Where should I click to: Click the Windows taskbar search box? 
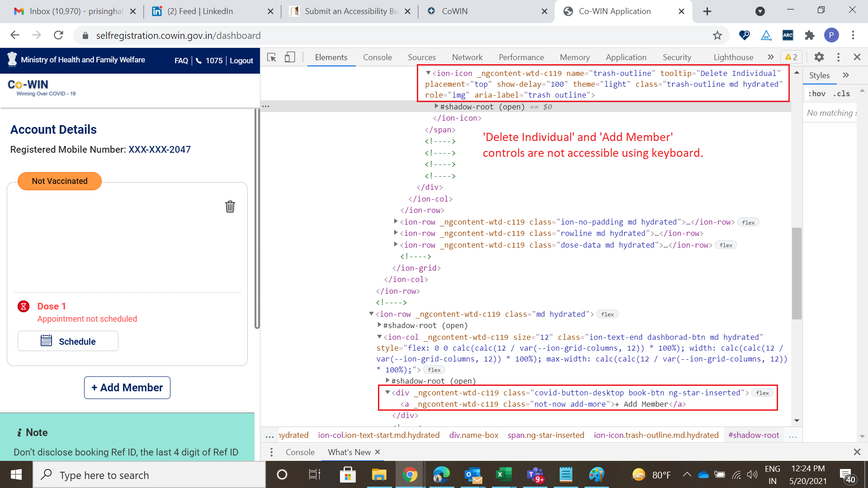149,475
